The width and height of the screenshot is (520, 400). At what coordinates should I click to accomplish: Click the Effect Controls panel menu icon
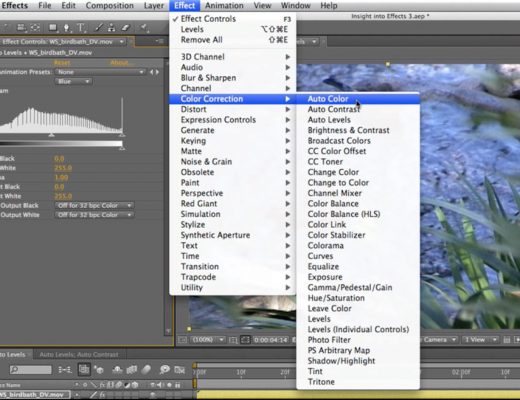click(x=160, y=42)
